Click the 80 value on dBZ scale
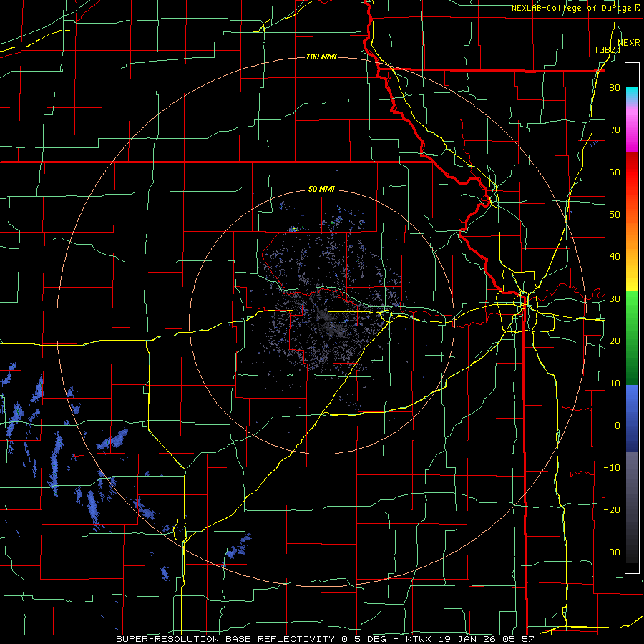This screenshot has width=644, height=644. point(615,88)
